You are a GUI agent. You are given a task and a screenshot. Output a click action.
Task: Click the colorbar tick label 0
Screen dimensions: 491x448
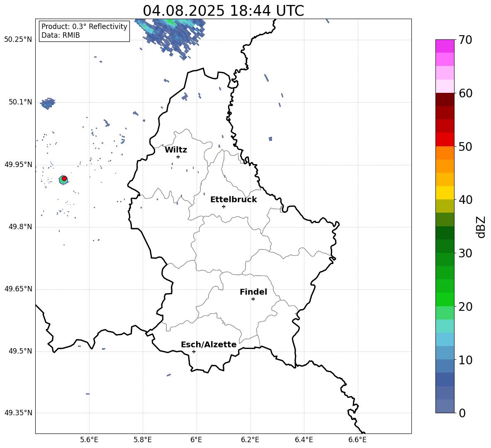point(462,413)
